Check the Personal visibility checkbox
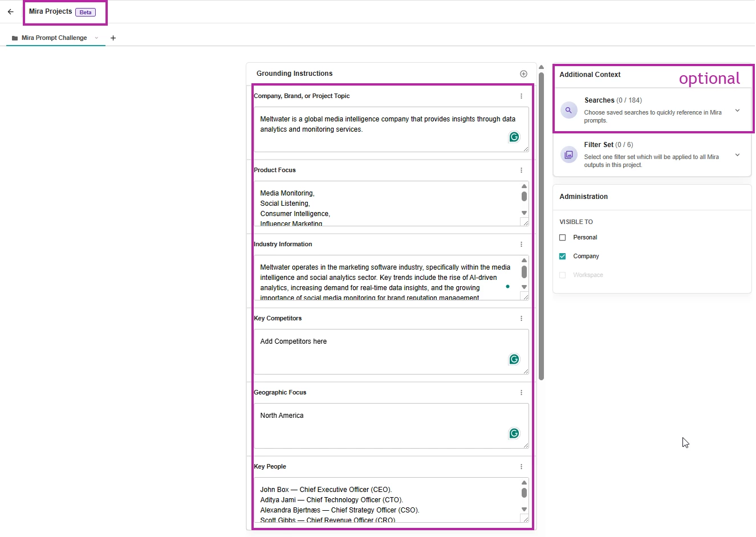Screen dimensions: 756x537 (x=563, y=238)
